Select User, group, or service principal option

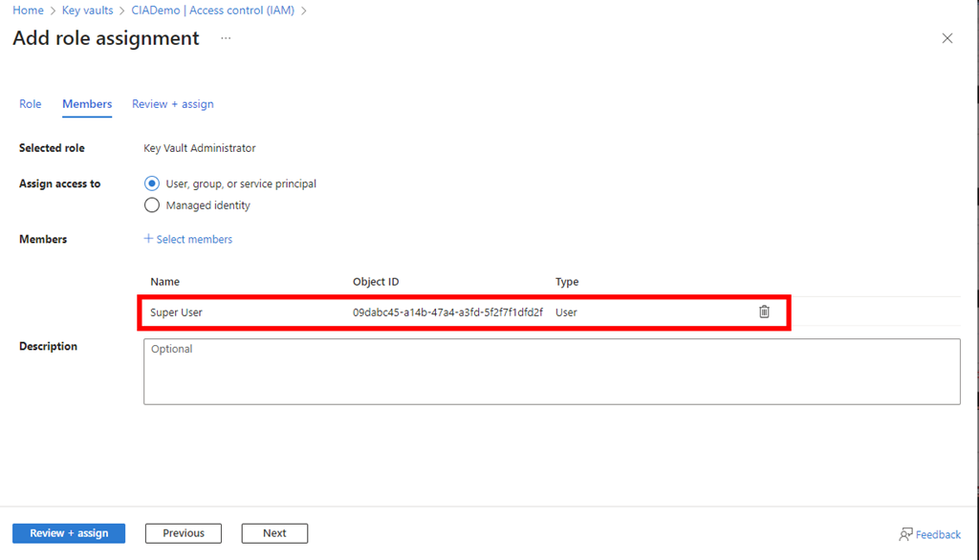pos(152,183)
